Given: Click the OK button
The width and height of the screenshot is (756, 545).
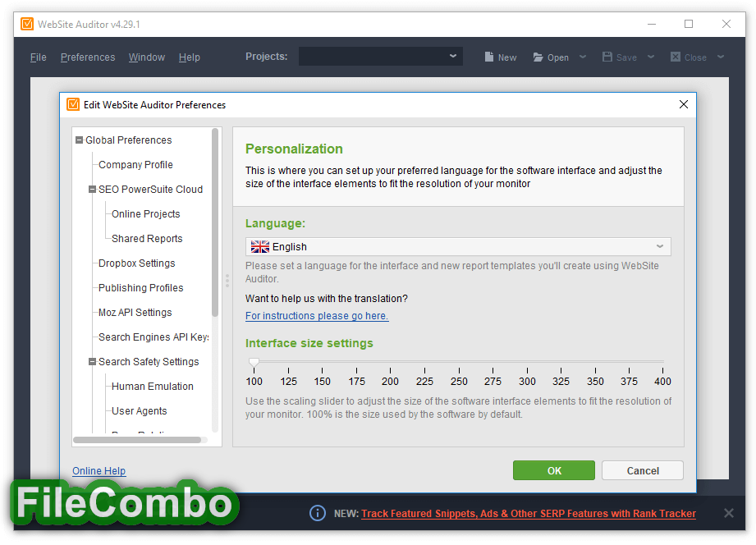Looking at the screenshot, I should coord(554,470).
